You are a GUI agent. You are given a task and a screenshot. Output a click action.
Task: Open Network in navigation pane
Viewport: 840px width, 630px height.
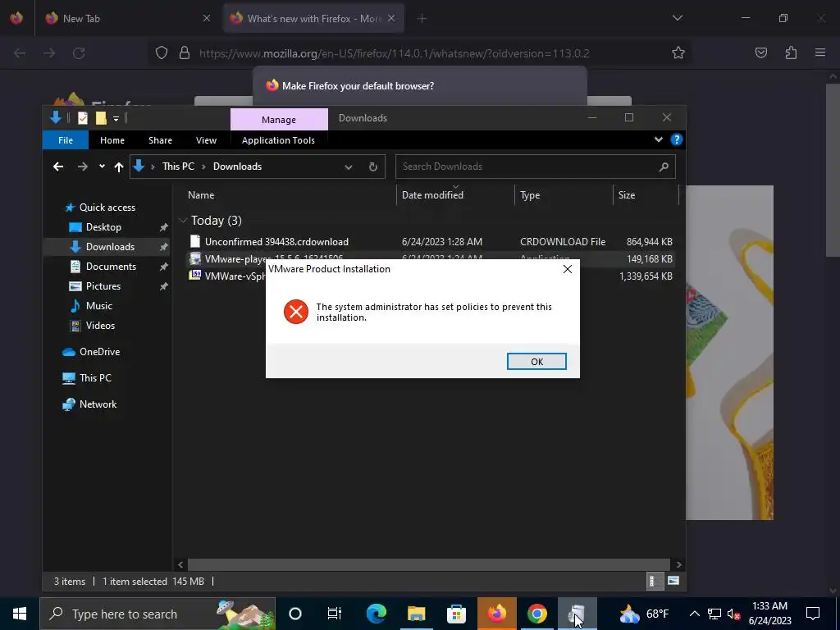click(98, 404)
